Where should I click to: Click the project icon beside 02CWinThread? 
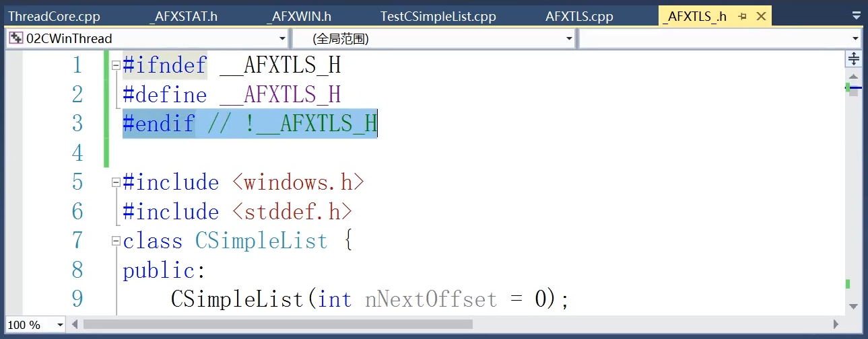point(15,38)
